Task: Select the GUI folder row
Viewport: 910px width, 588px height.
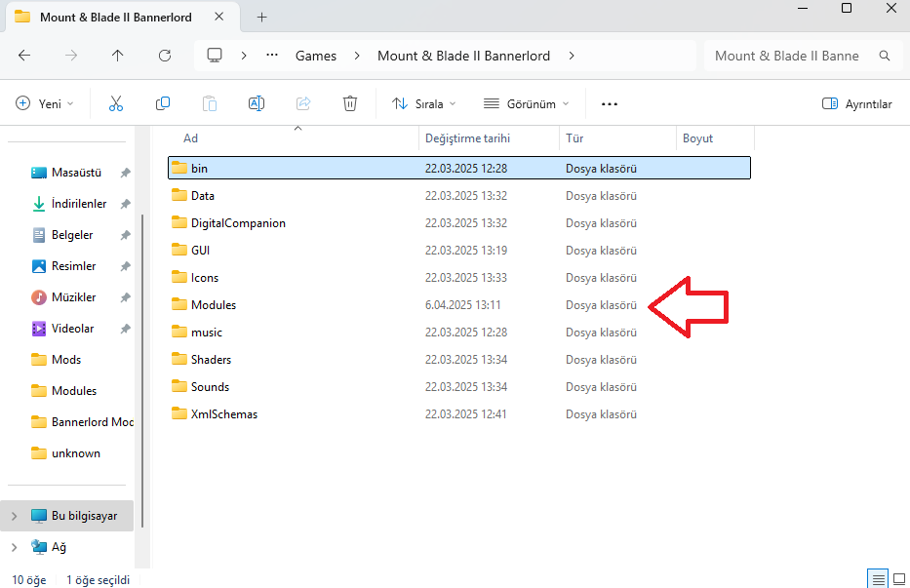Action: (459, 251)
